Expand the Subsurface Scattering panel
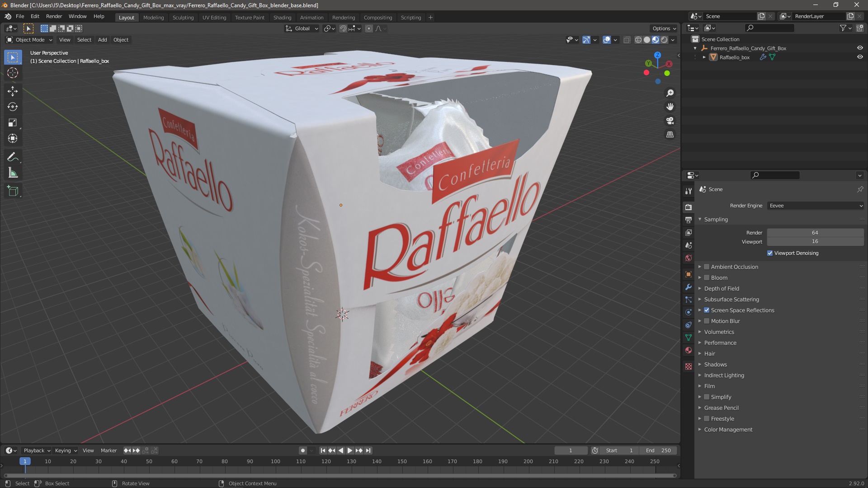The image size is (868, 488). click(x=731, y=299)
